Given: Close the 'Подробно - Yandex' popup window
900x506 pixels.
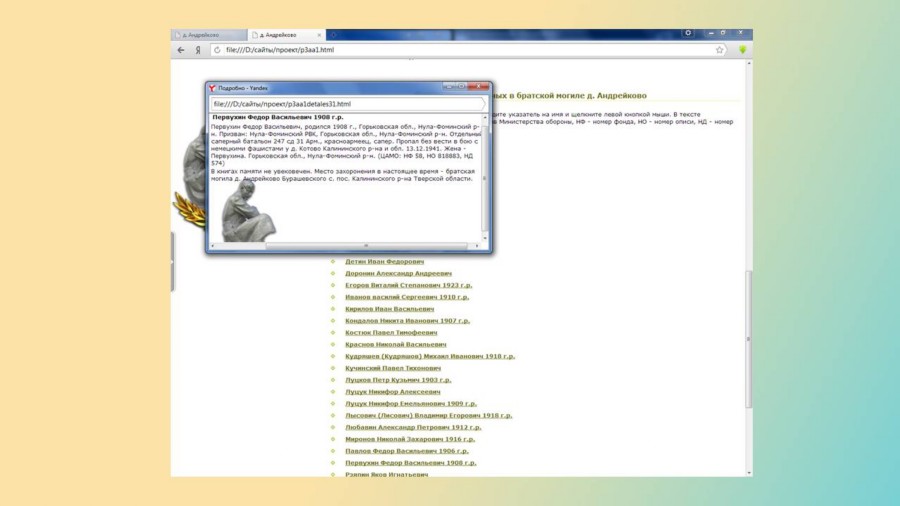Looking at the screenshot, I should pos(479,87).
